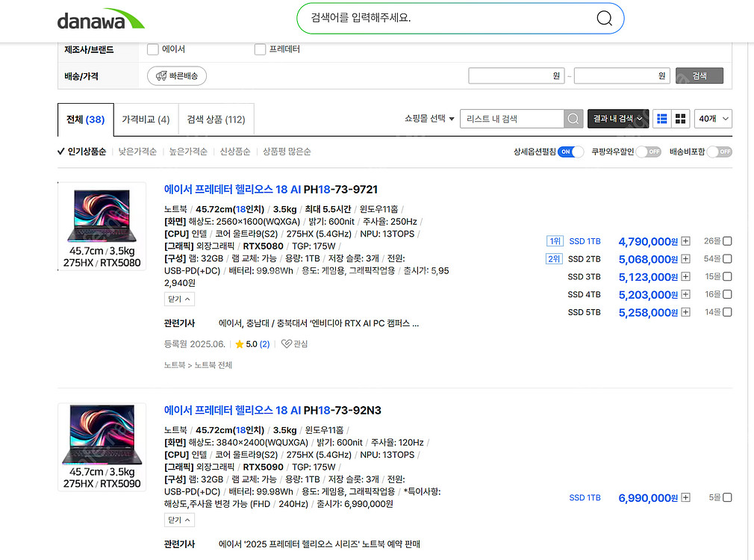This screenshot has width=754, height=560.
Task: Click the list-search magnifier button
Action: tap(573, 119)
